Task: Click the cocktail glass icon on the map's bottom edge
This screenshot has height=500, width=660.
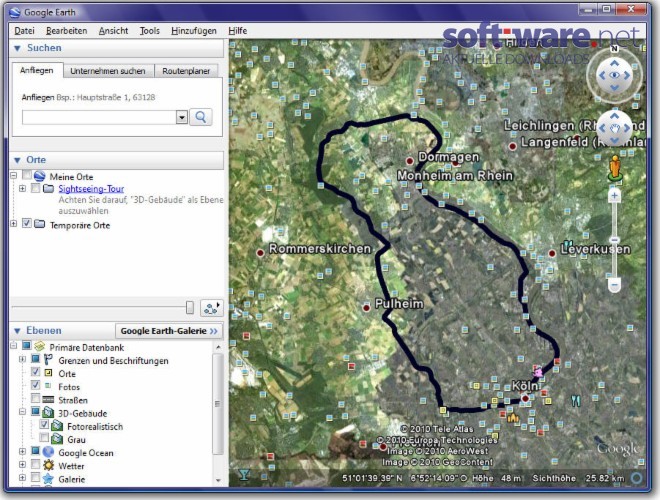Action: (x=243, y=475)
